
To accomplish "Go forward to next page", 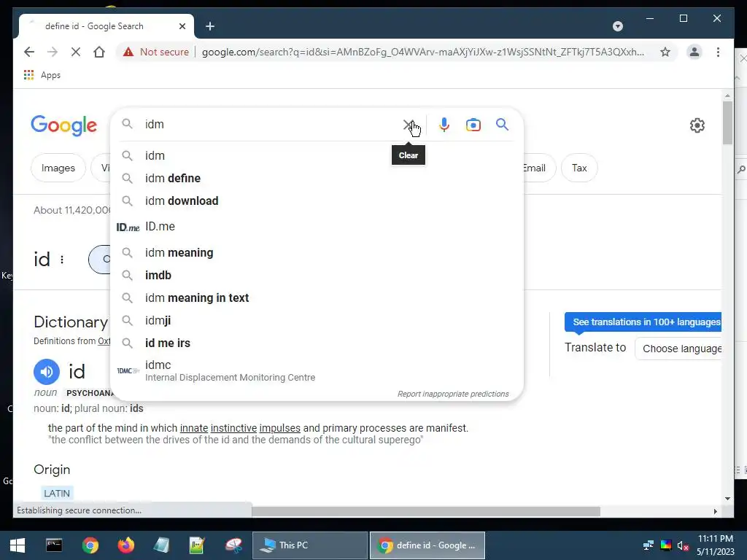I will (x=53, y=52).
